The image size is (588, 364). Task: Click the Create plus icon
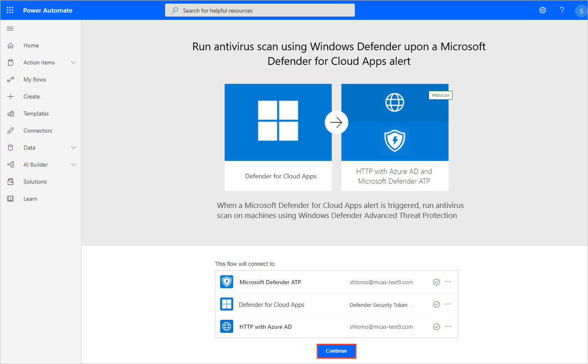(10, 96)
